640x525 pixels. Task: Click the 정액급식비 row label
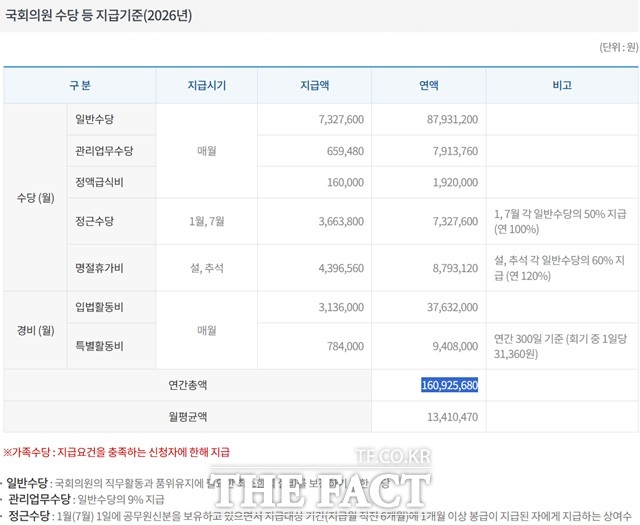(x=99, y=183)
